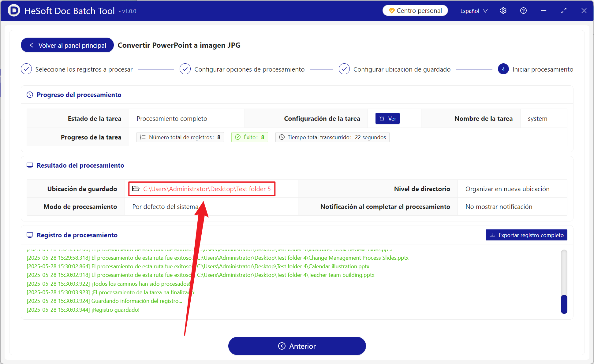
Task: Click clock icon next to Progreso del procesamiento
Action: pyautogui.click(x=30, y=95)
